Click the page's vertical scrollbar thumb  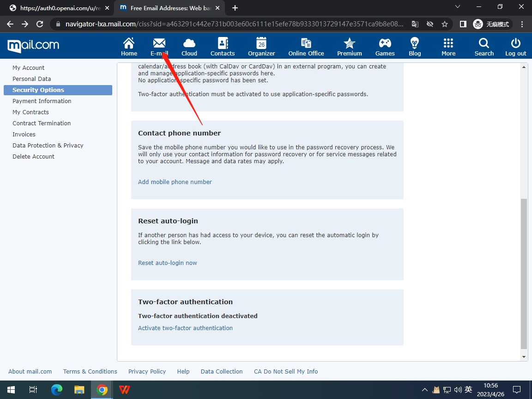click(524, 273)
